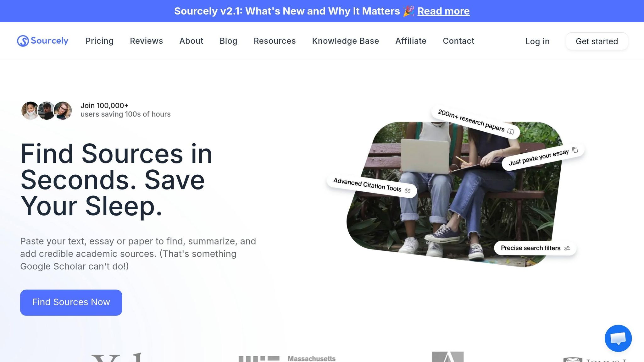Navigate to Knowledge Base
Viewport: 644px width, 362px height.
click(x=345, y=41)
